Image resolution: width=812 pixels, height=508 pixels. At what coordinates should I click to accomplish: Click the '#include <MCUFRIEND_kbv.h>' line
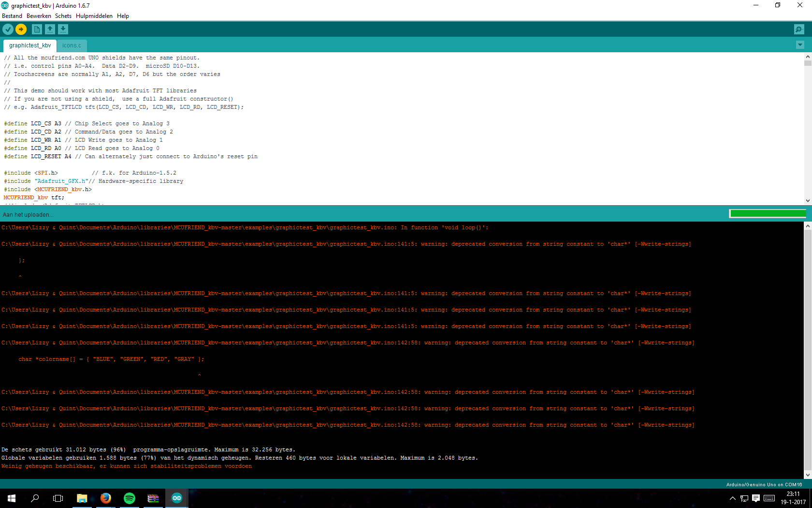click(48, 189)
